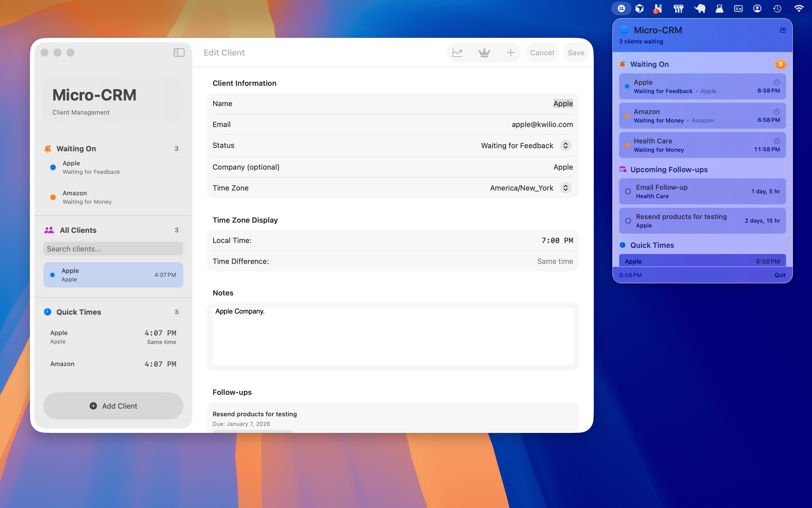Select Apple in sidebar Waiting On list

[113, 167]
